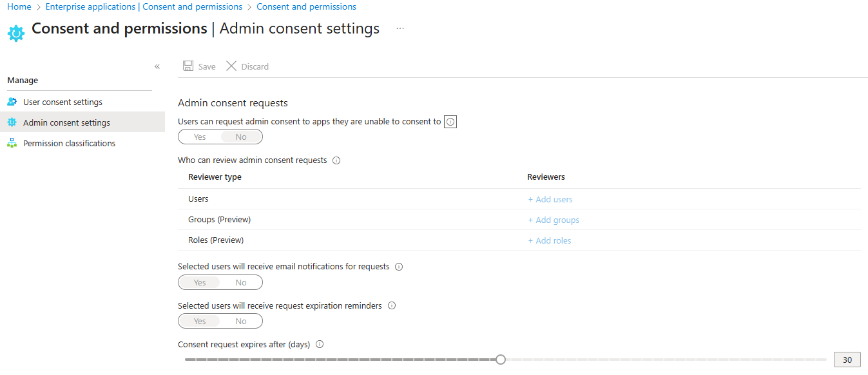Collapse the left navigation pane
Screen dimensions: 868x375
click(x=157, y=66)
